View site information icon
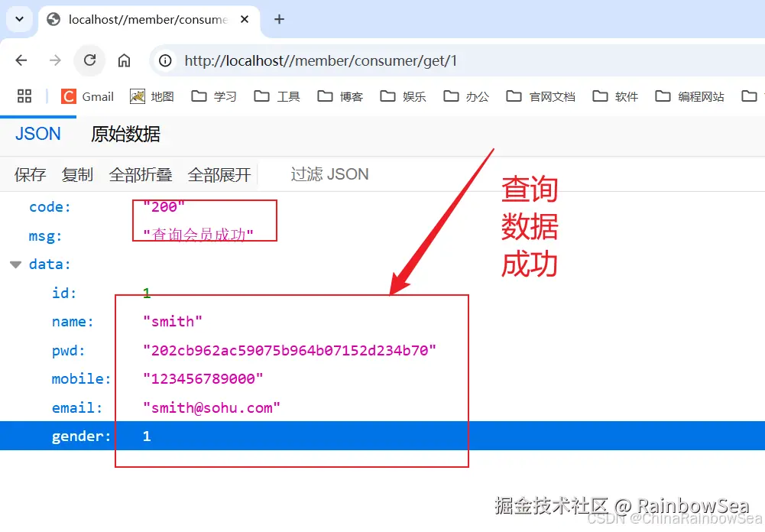The height and width of the screenshot is (532, 765). click(x=165, y=60)
